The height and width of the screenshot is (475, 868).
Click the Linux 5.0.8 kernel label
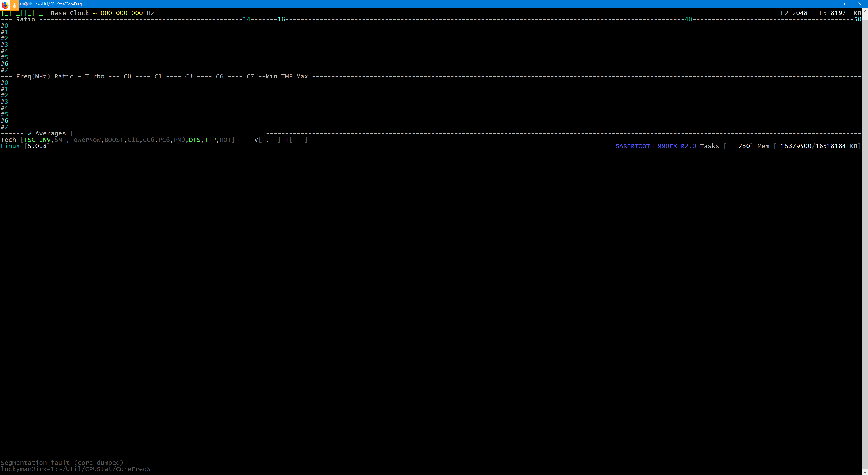(x=25, y=146)
